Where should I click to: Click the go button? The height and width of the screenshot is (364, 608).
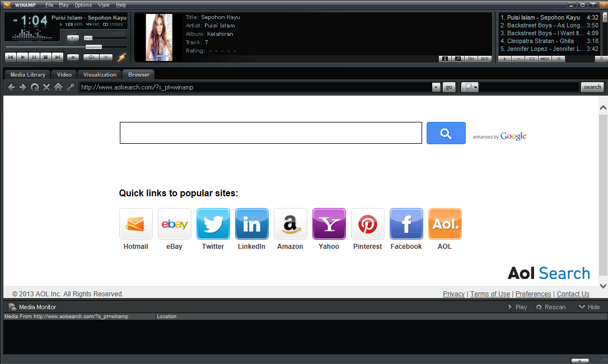pos(449,87)
